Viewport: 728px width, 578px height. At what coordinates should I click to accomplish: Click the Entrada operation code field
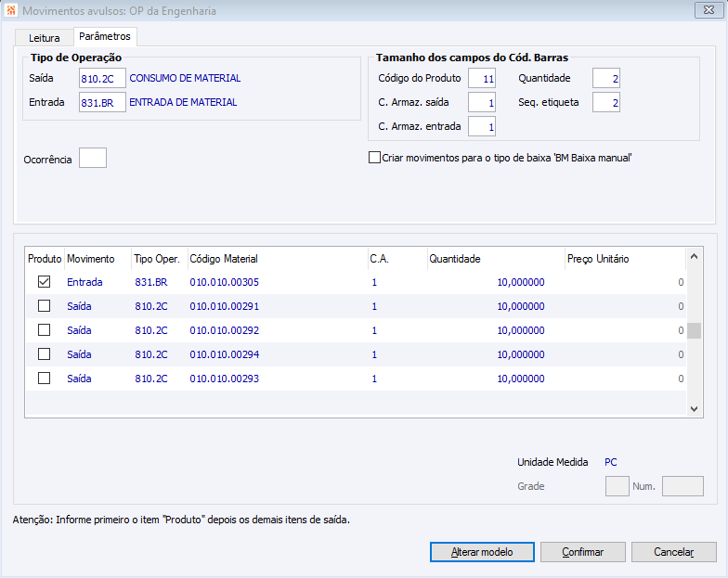(x=102, y=103)
